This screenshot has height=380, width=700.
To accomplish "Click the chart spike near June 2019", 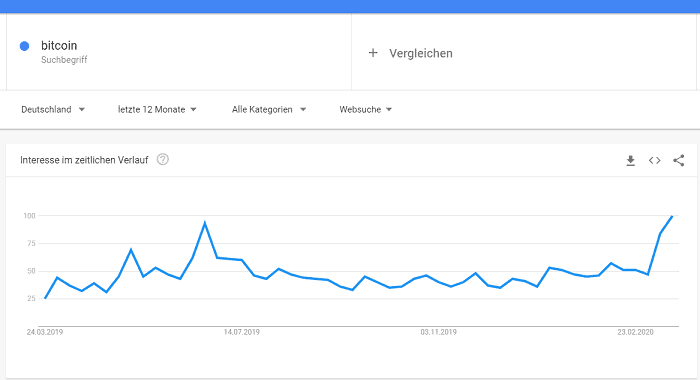I will [204, 222].
